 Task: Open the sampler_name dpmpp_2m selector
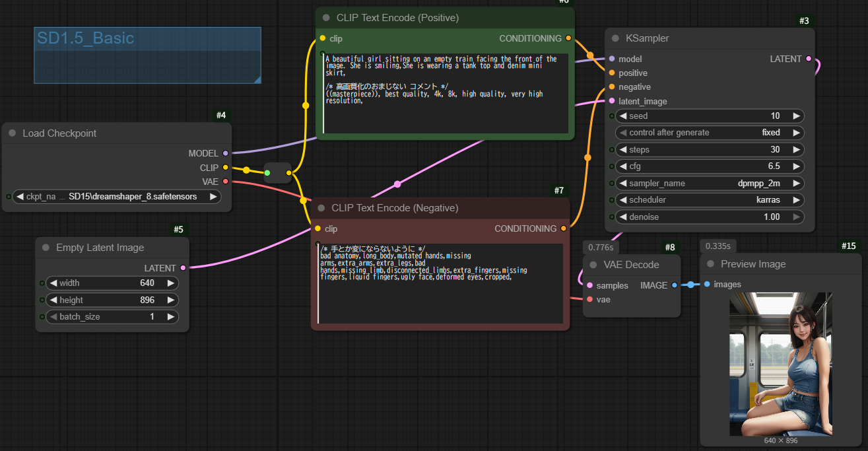709,183
